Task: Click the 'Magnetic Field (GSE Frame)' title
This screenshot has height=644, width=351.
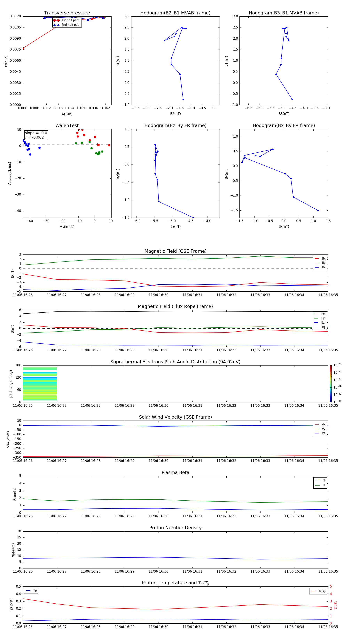Action: 175,251
